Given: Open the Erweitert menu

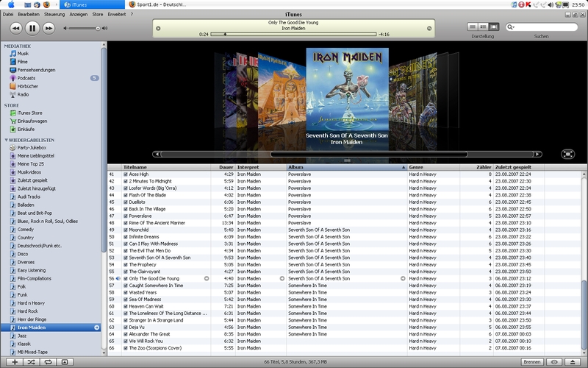Looking at the screenshot, I should 117,14.
